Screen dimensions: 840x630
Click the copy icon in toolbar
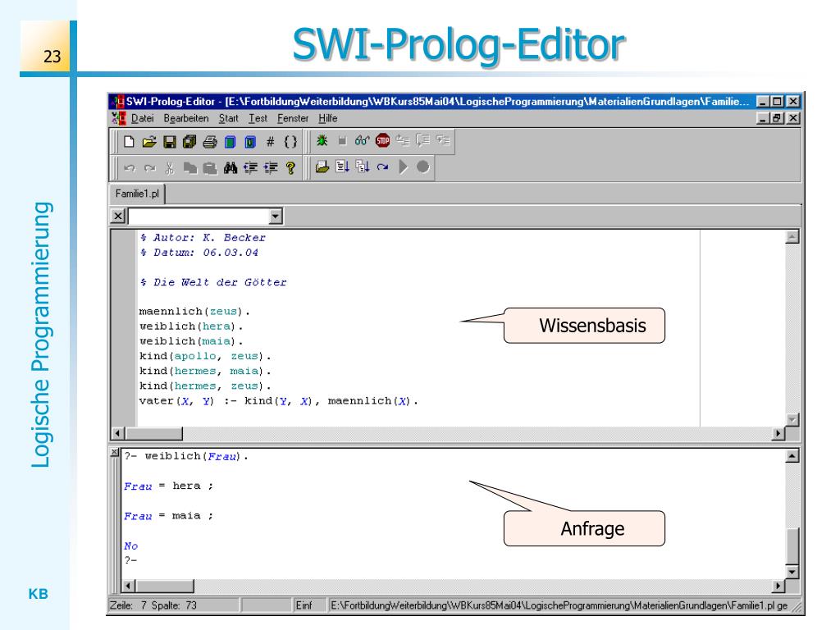pyautogui.click(x=189, y=168)
